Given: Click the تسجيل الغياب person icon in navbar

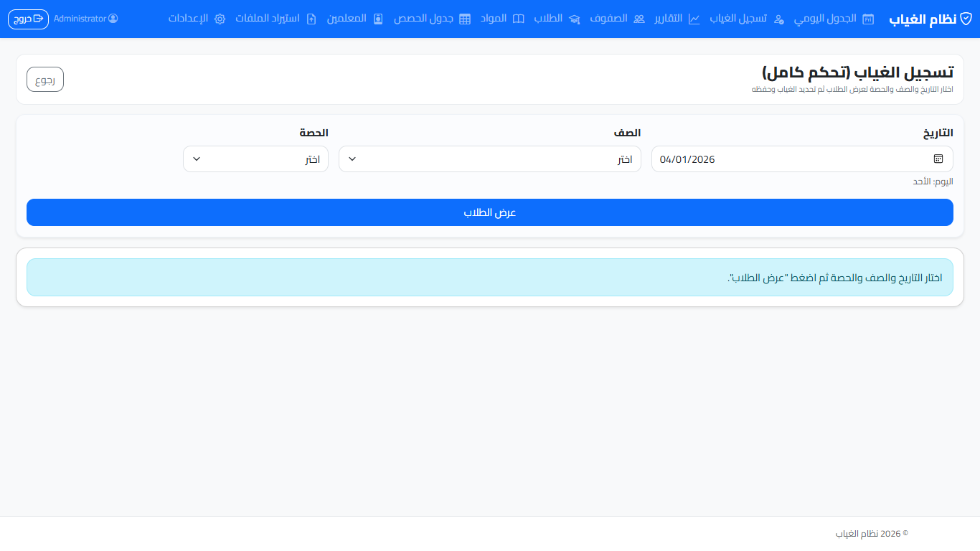Looking at the screenshot, I should (x=779, y=19).
